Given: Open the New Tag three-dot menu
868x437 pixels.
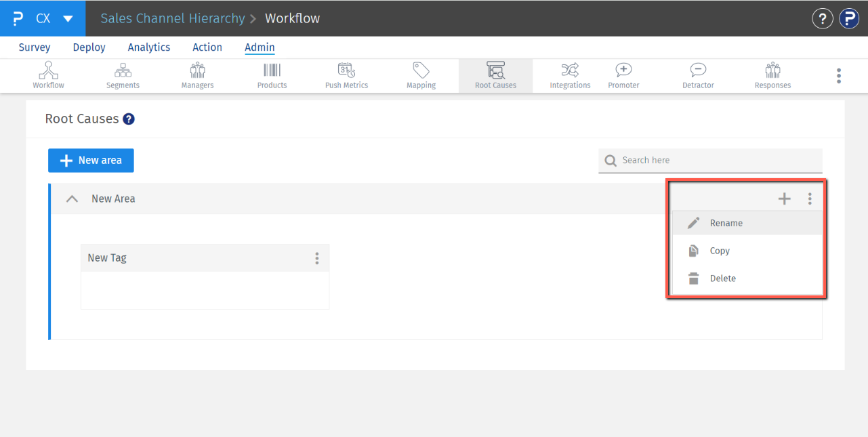Looking at the screenshot, I should tap(316, 258).
